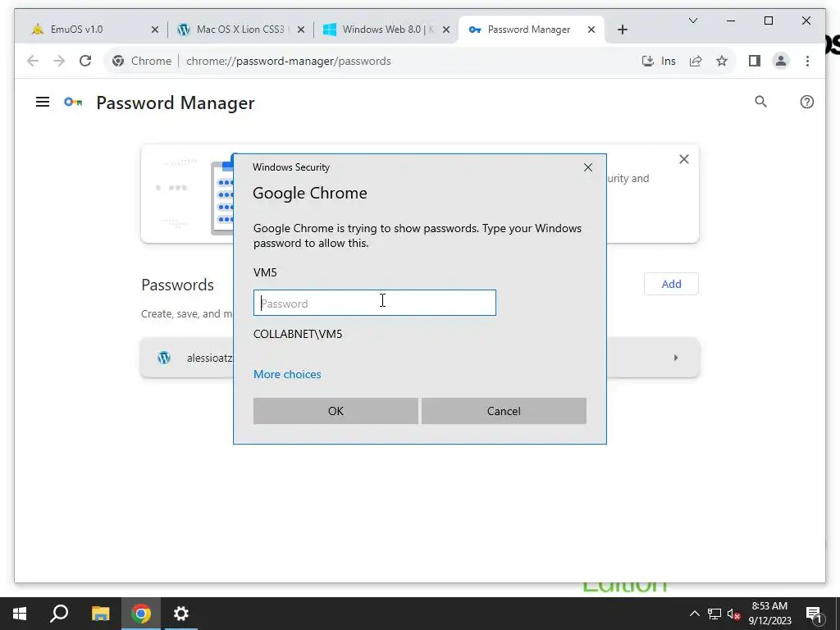Screen dimensions: 840x630
Task: Click the Add password button
Action: [671, 284]
